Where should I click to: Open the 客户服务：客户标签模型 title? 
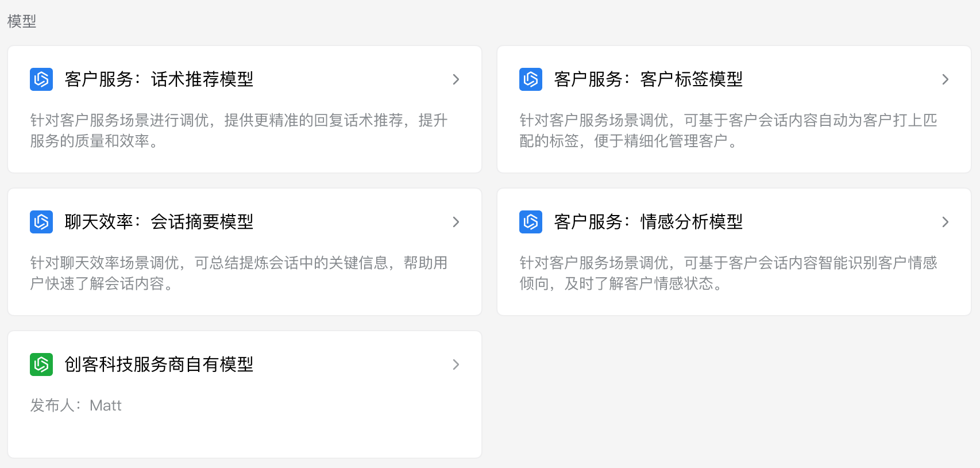click(648, 79)
